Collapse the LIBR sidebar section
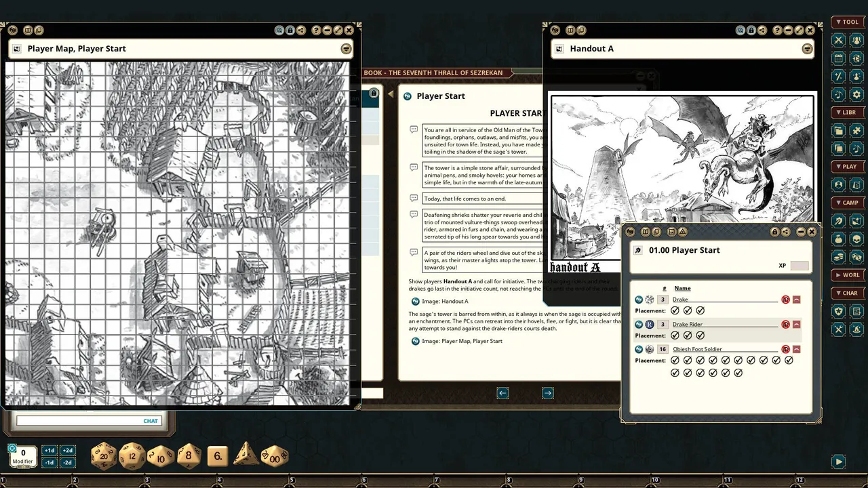868x488 pixels. tap(848, 113)
